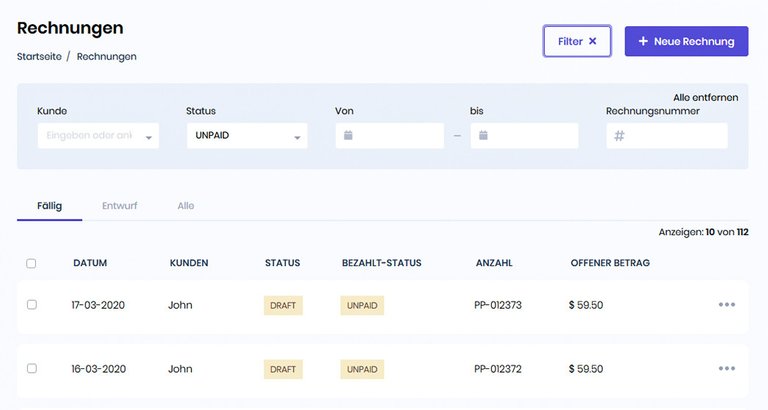Open the Status dropdown showing UNPAID
Screen dimensions: 768x410
click(297, 137)
